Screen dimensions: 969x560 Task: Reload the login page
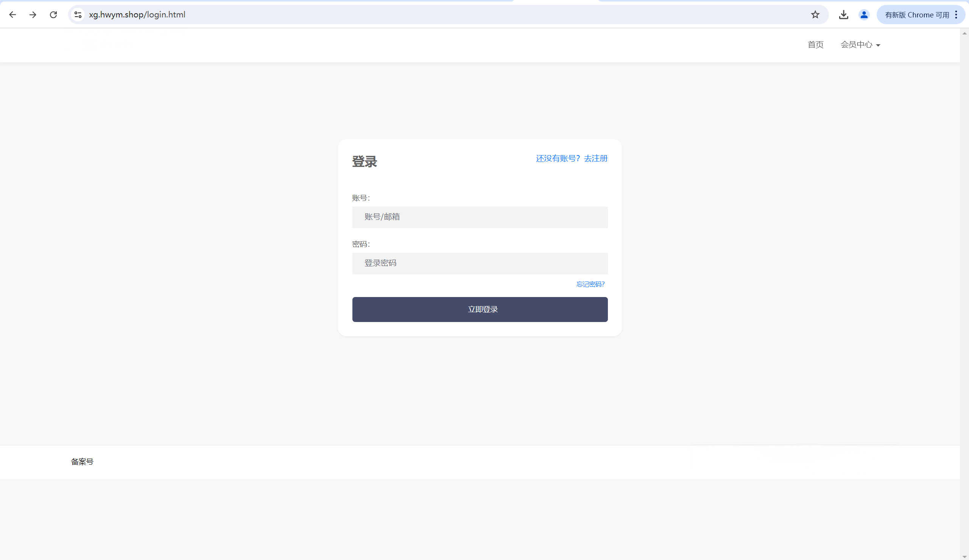tap(53, 15)
